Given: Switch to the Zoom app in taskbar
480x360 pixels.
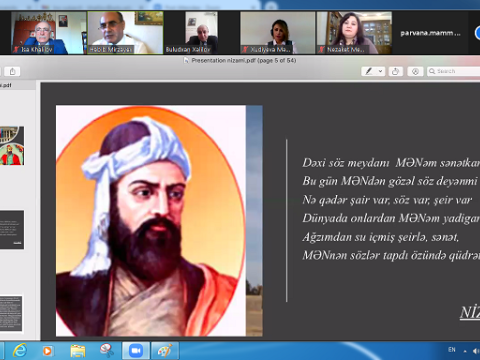Looking at the screenshot, I should pyautogui.click(x=136, y=351).
